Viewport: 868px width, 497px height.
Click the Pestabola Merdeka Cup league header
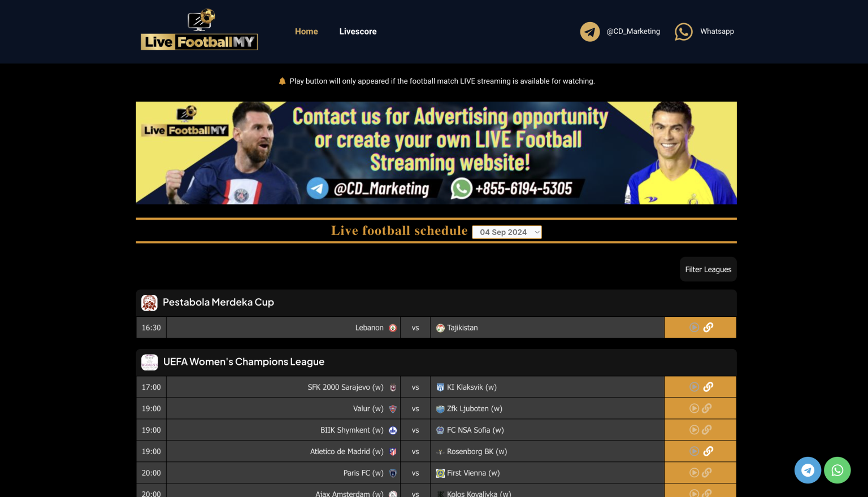218,303
